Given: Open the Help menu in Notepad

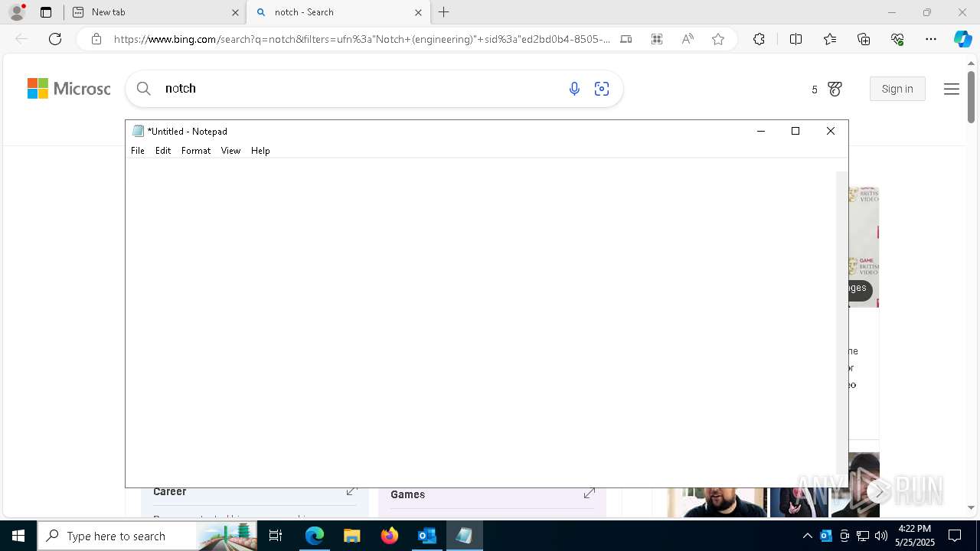Looking at the screenshot, I should click(x=260, y=151).
